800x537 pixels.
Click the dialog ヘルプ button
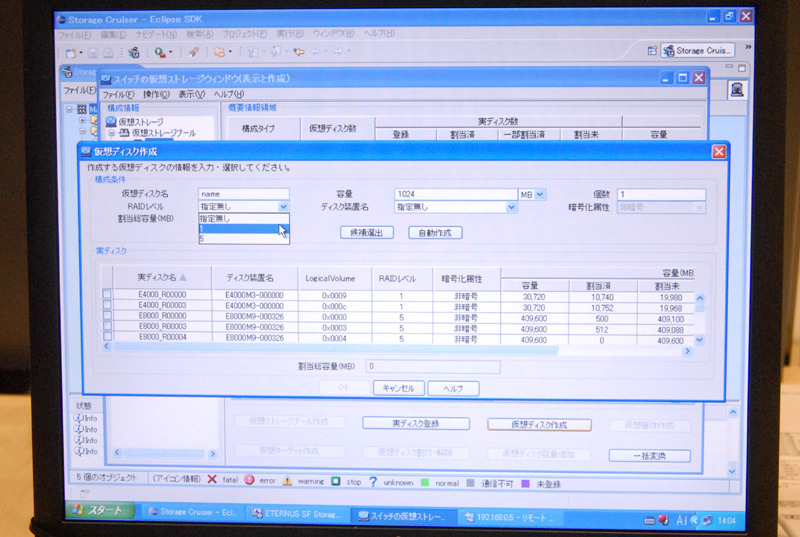pyautogui.click(x=453, y=389)
